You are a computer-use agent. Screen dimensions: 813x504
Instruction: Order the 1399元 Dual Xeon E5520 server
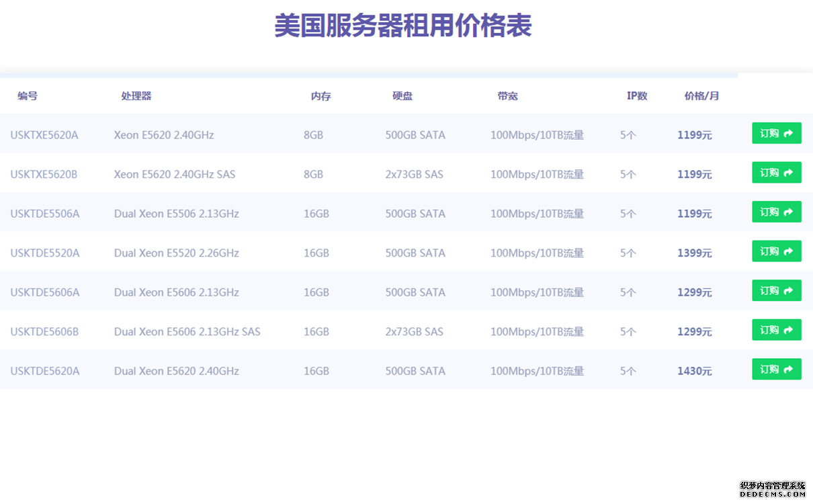(776, 251)
